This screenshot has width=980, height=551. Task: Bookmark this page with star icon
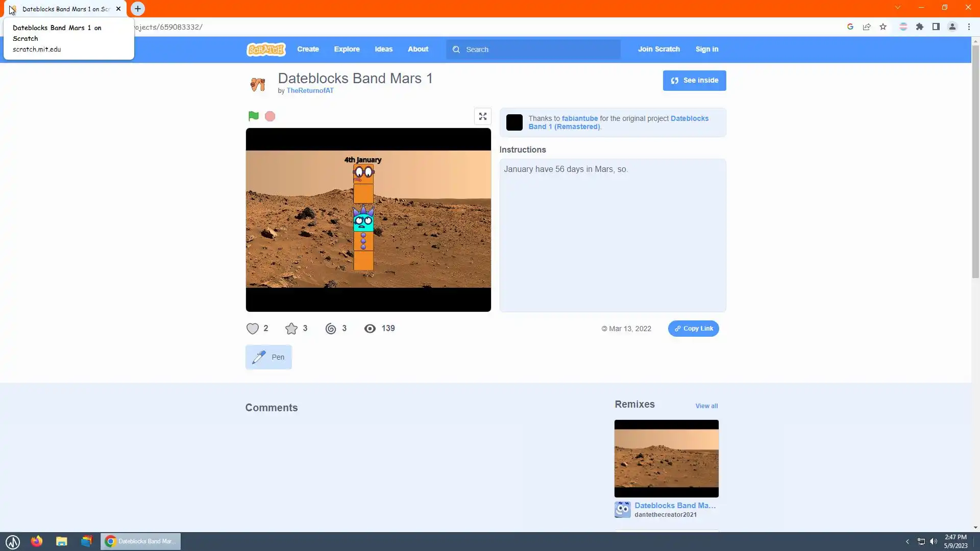click(883, 27)
